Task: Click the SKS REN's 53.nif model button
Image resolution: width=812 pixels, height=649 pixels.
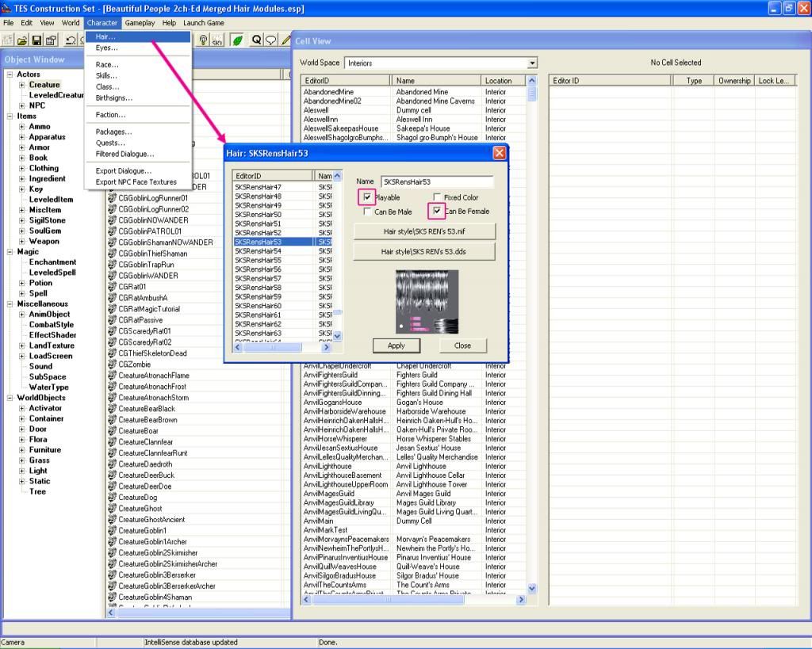Action: [x=424, y=231]
